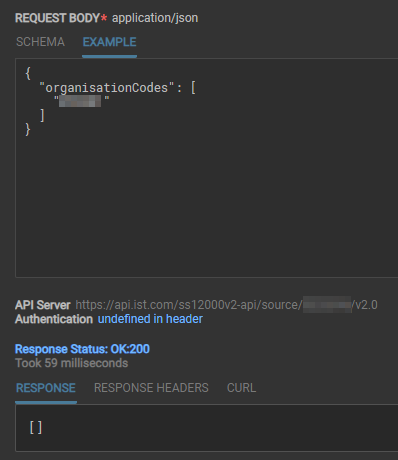Screen dimensions: 398x460
Task: Open the RESPONSE HEADERS tab
Action: pyautogui.click(x=151, y=388)
